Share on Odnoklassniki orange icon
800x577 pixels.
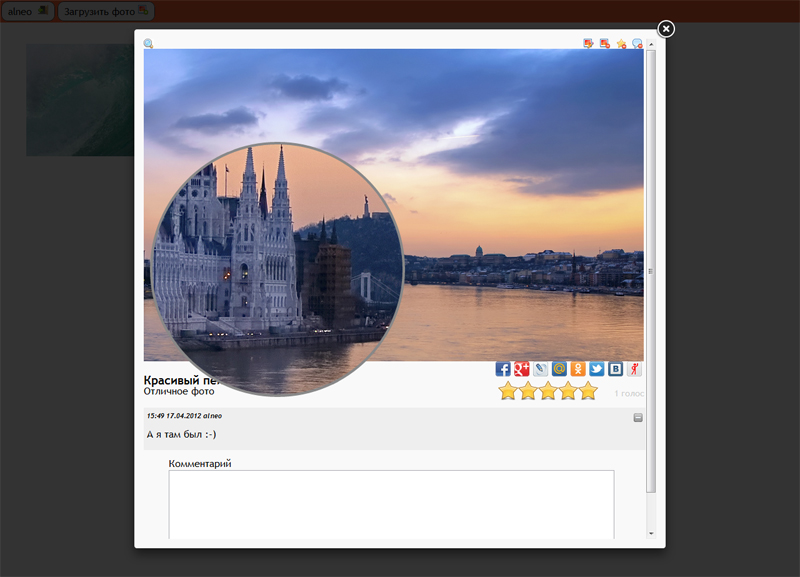click(578, 369)
